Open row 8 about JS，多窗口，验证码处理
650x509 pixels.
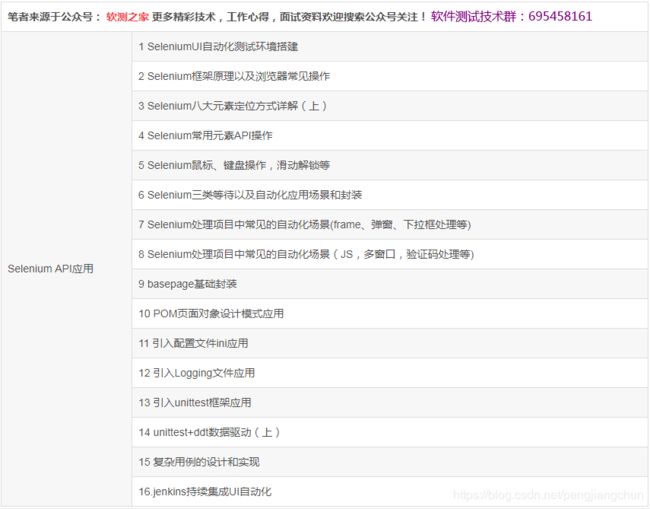[x=390, y=254]
